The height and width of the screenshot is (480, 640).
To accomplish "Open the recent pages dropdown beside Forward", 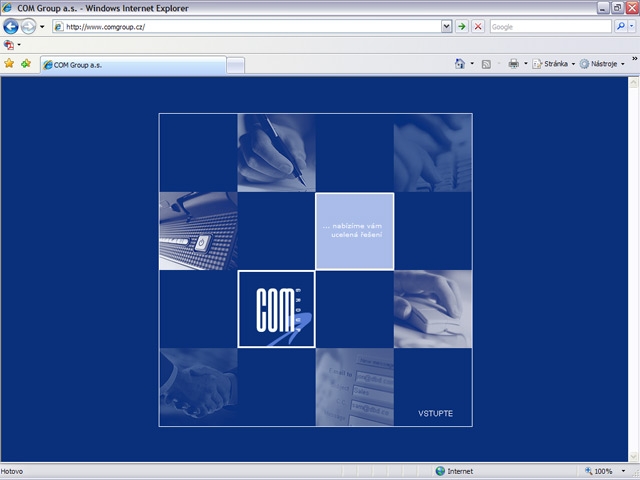I will (42, 27).
